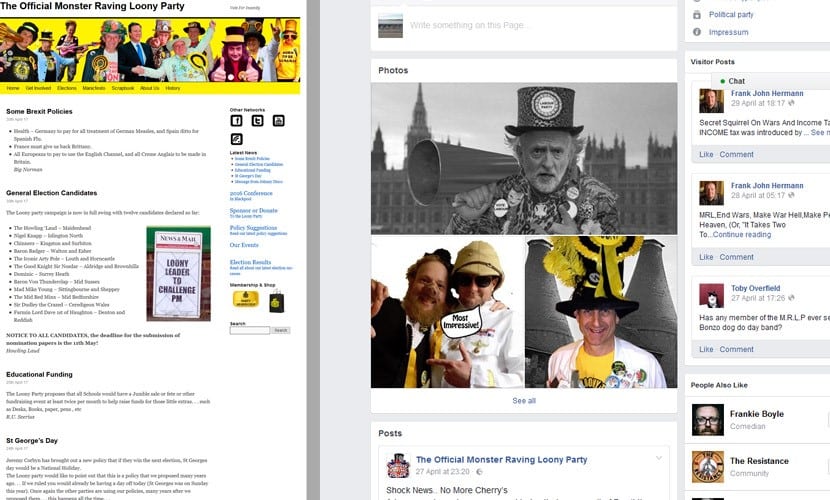Open the Sponsor or Donate link

pos(254,211)
